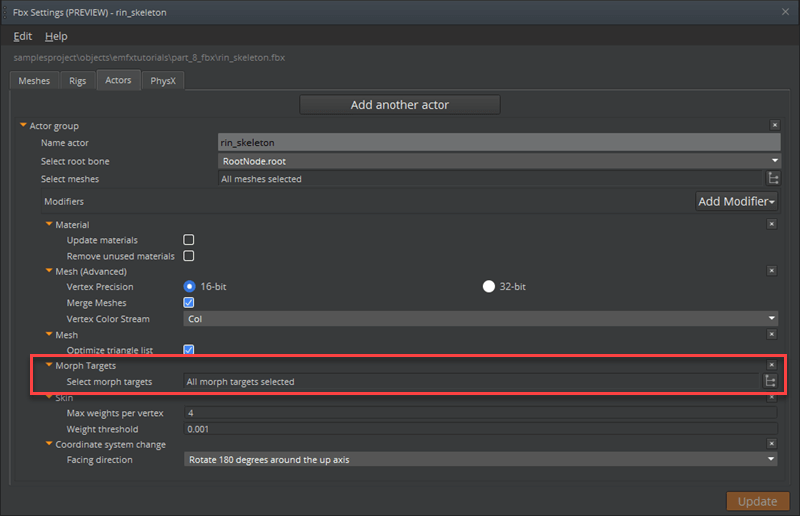800x516 pixels.
Task: Open mesh selection browser icon
Action: (772, 179)
